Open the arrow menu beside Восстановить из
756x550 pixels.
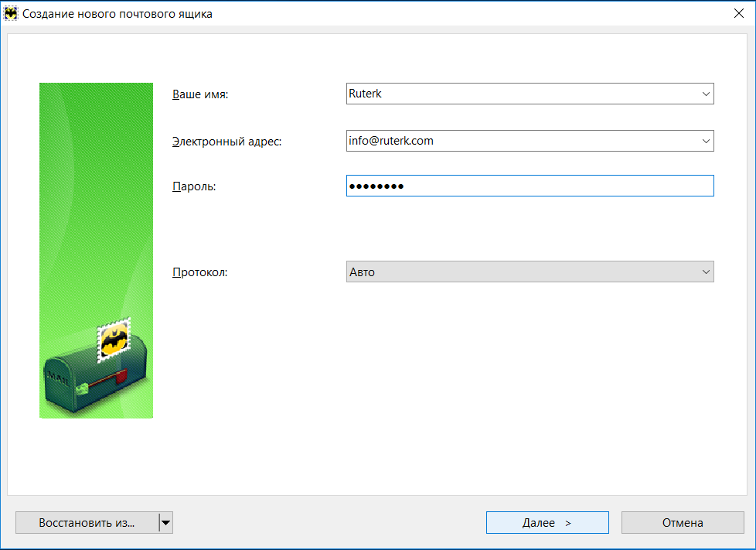click(165, 523)
